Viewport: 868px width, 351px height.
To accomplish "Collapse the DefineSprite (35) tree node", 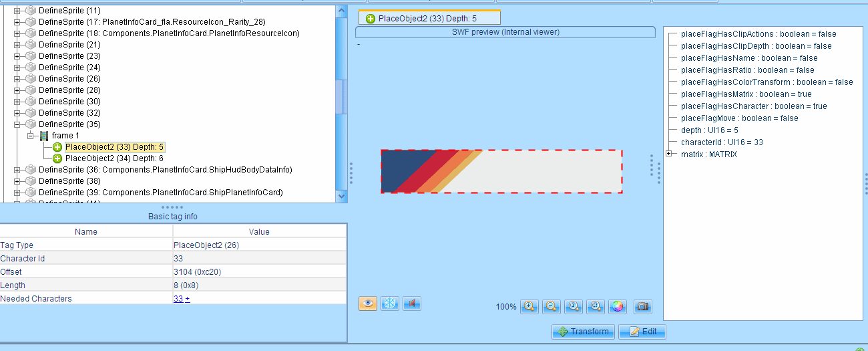I will 17,124.
